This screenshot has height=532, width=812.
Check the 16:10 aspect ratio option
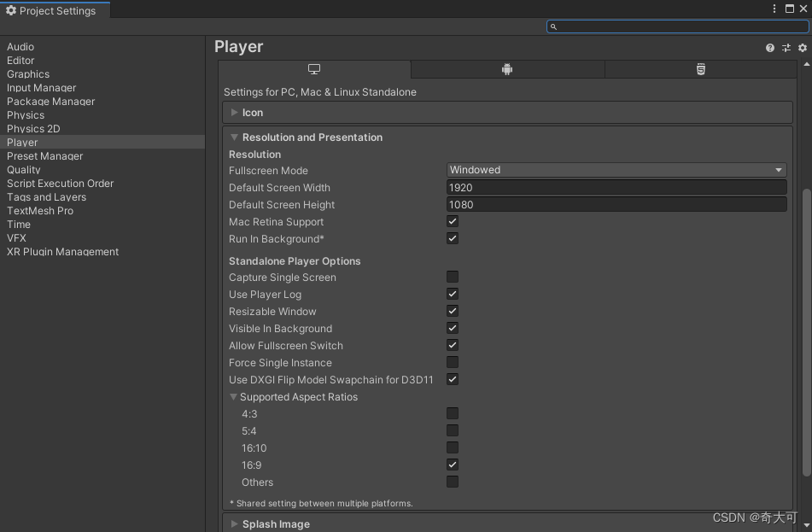452,447
